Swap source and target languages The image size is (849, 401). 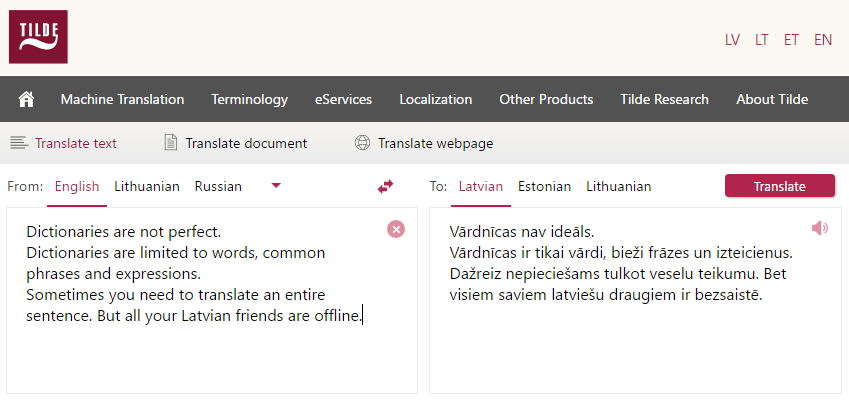385,187
